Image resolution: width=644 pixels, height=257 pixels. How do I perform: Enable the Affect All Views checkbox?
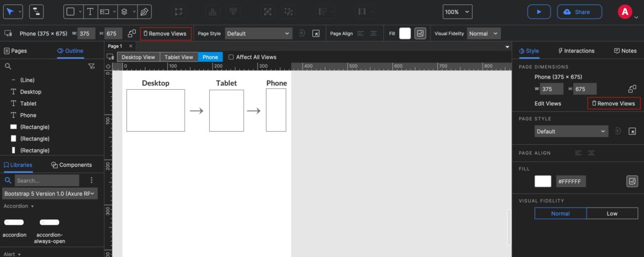pyautogui.click(x=231, y=57)
